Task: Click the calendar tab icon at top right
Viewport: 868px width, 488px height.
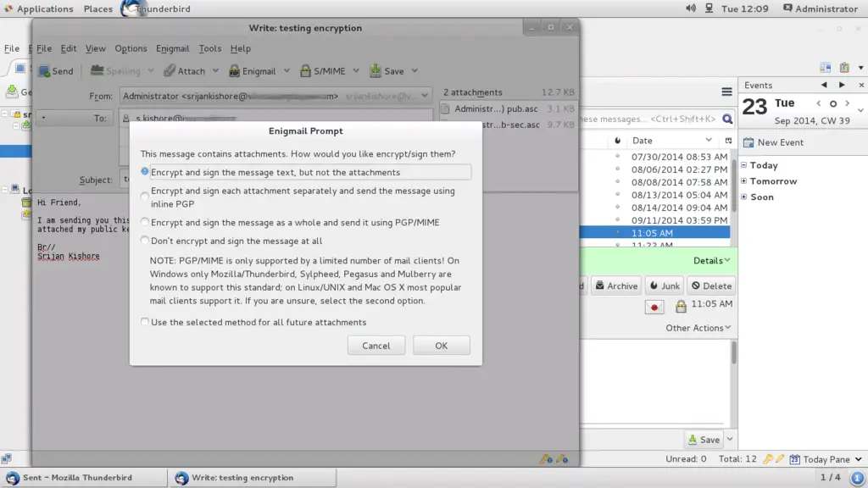Action: tap(826, 68)
